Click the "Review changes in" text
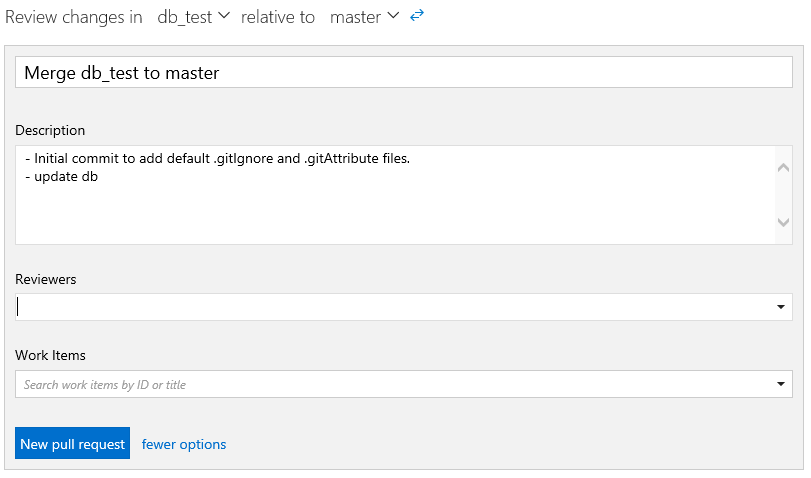The image size is (811, 478). (x=74, y=17)
